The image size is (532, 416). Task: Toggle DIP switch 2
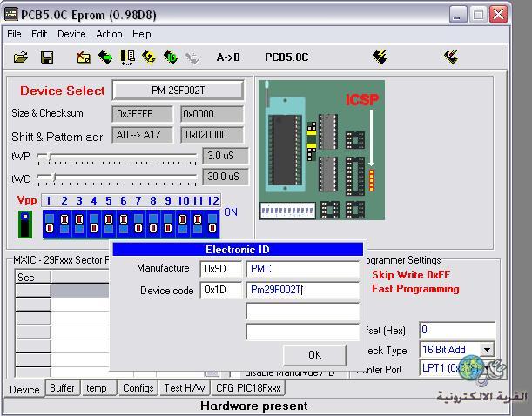pyautogui.click(x=64, y=225)
